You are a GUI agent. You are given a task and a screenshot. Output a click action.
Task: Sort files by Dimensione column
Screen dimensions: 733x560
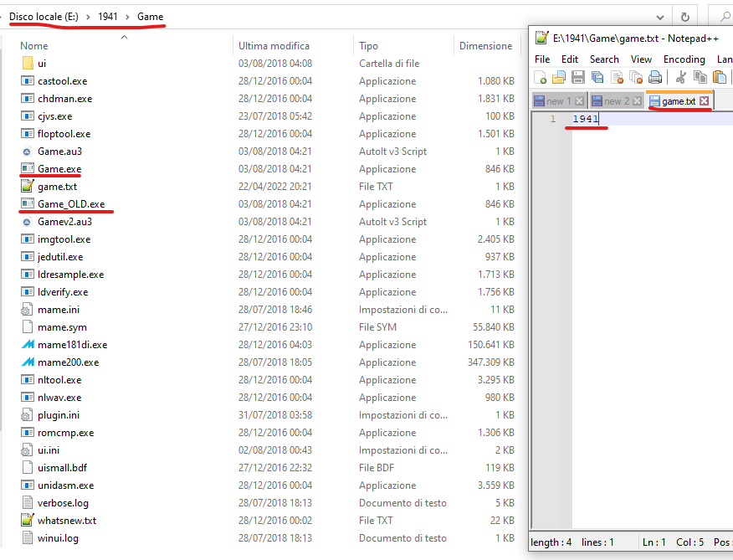point(485,46)
